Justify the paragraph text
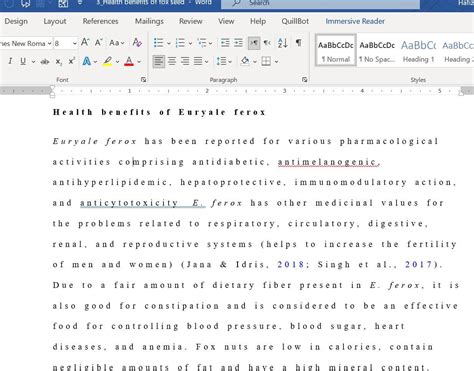The width and height of the screenshot is (474, 371). (x=198, y=61)
